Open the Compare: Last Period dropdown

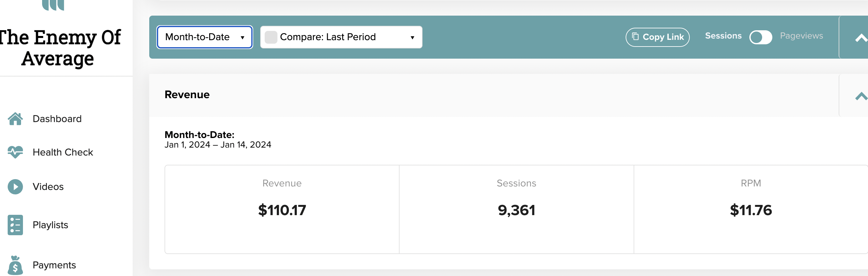tap(341, 37)
